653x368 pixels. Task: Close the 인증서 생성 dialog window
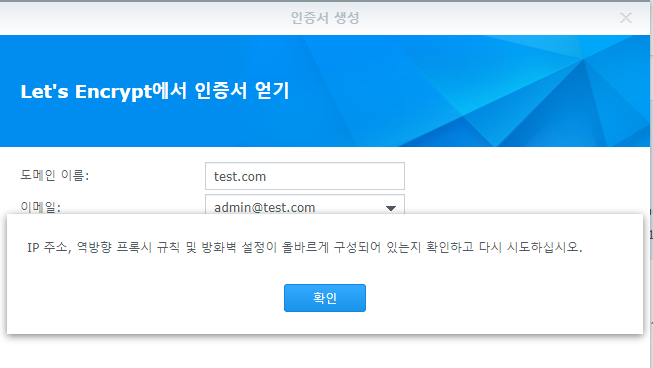coord(626,18)
